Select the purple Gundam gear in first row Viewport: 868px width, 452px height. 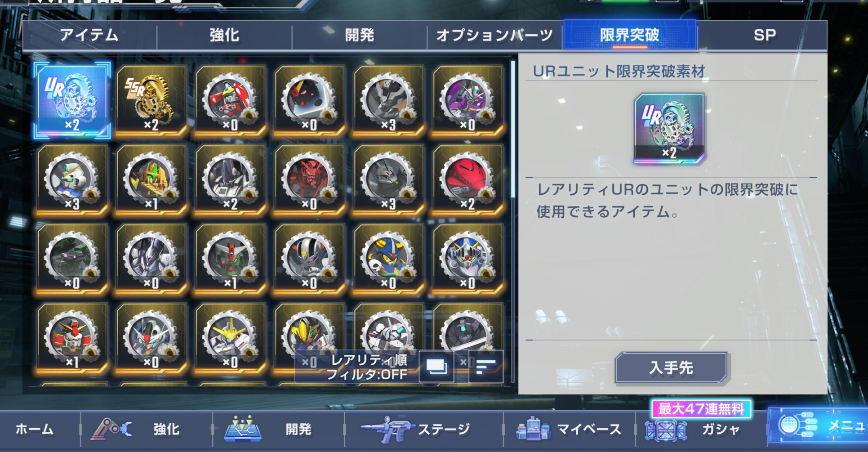(467, 100)
